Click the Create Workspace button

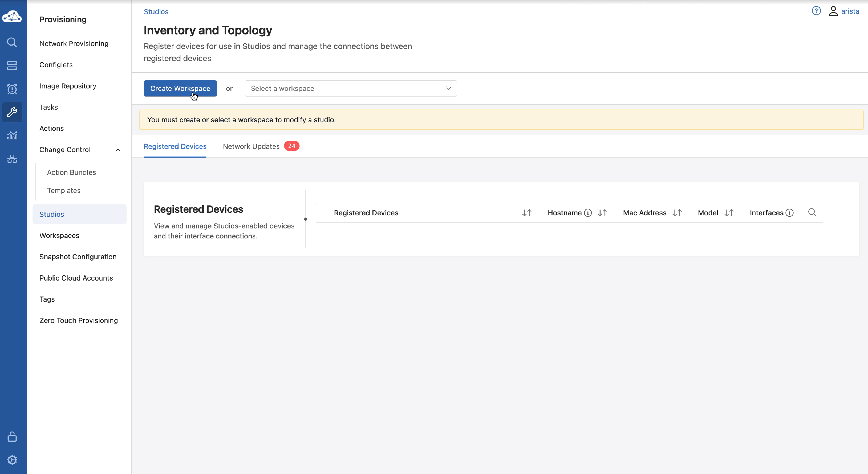(x=180, y=89)
